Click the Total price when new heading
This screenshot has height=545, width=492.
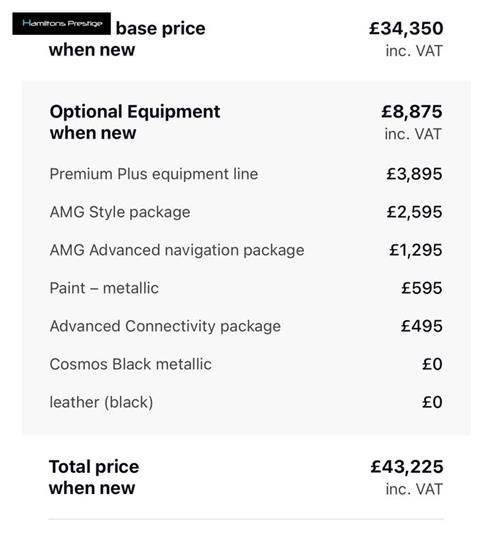point(94,477)
